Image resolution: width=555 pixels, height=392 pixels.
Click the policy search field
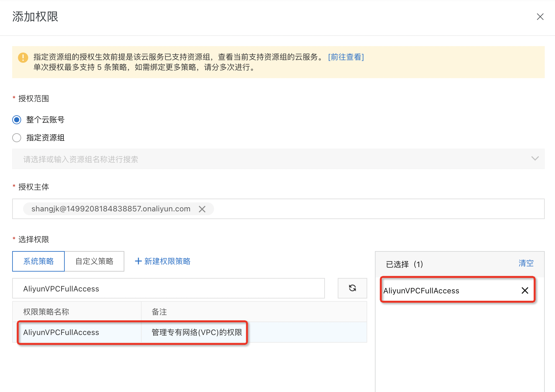pyautogui.click(x=169, y=289)
